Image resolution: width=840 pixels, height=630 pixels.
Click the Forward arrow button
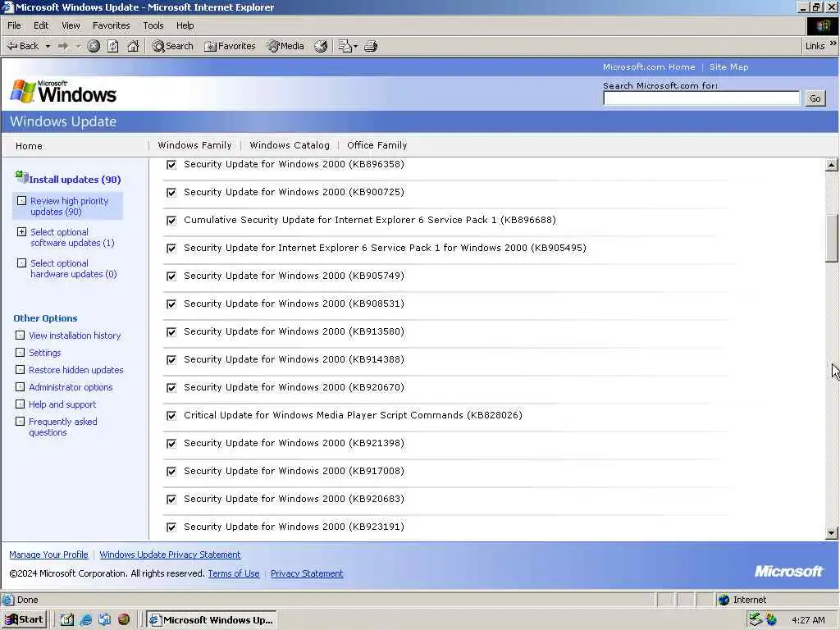pos(63,46)
